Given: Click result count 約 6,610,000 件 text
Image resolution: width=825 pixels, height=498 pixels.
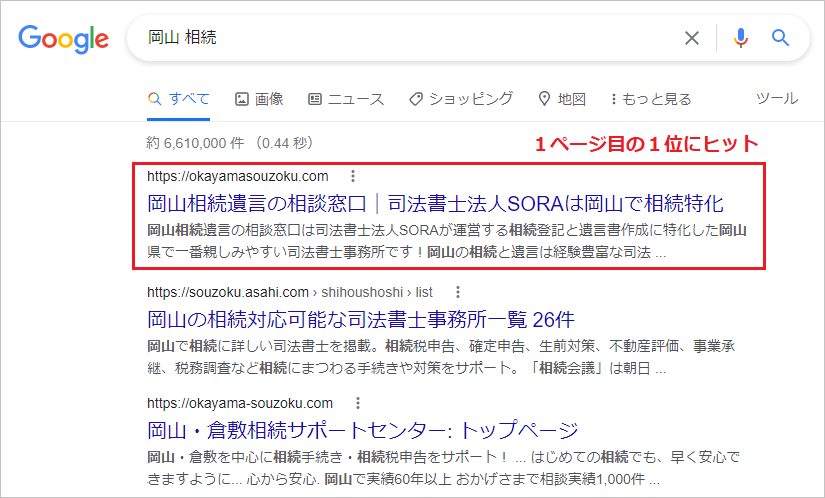Looking at the screenshot, I should pos(195,143).
